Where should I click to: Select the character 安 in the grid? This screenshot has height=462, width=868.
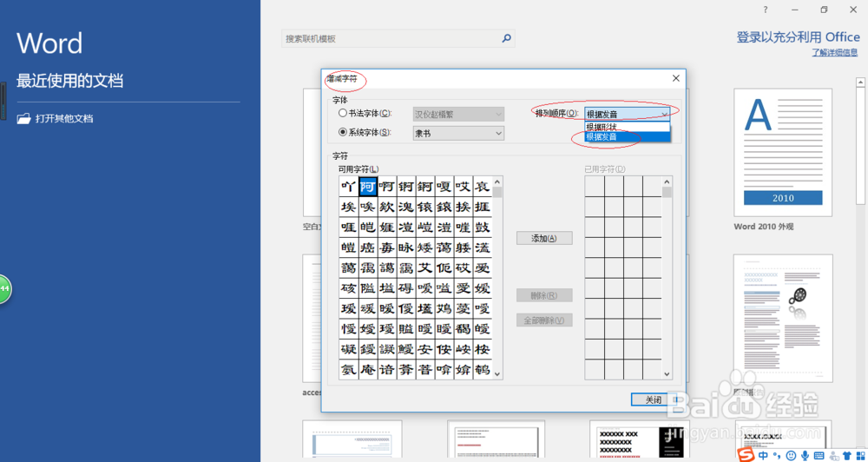(425, 350)
